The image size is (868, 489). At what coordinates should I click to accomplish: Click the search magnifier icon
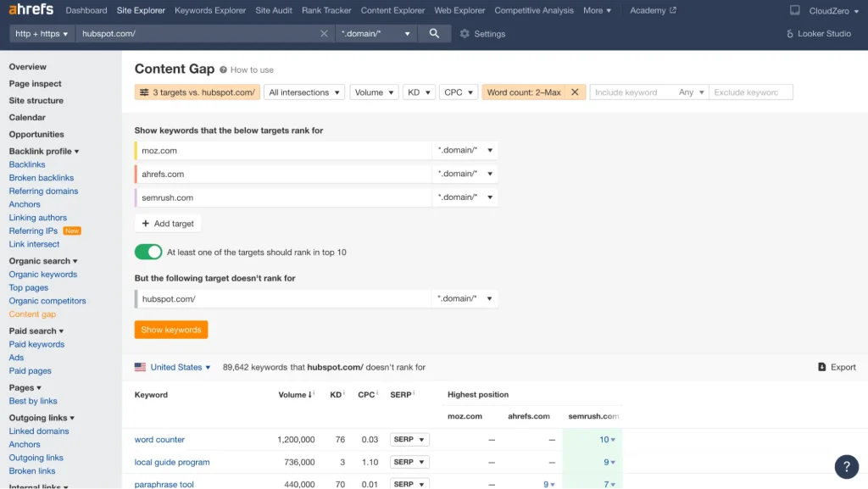click(434, 34)
